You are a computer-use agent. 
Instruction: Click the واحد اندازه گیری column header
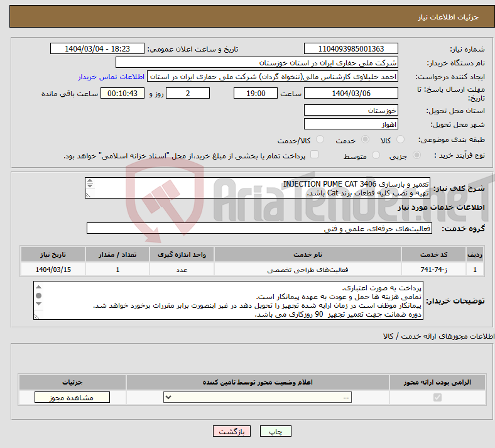pos(182,254)
